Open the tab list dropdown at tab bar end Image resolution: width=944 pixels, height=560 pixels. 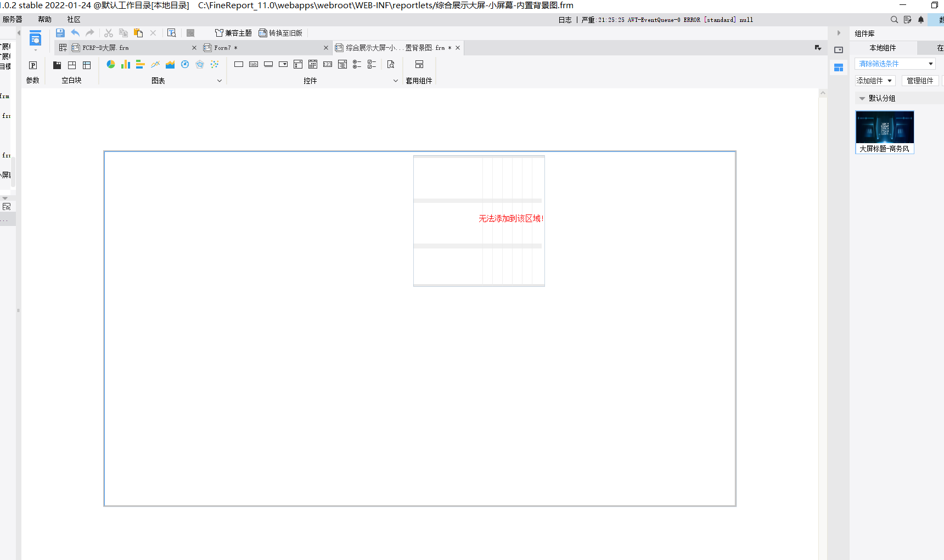click(818, 48)
